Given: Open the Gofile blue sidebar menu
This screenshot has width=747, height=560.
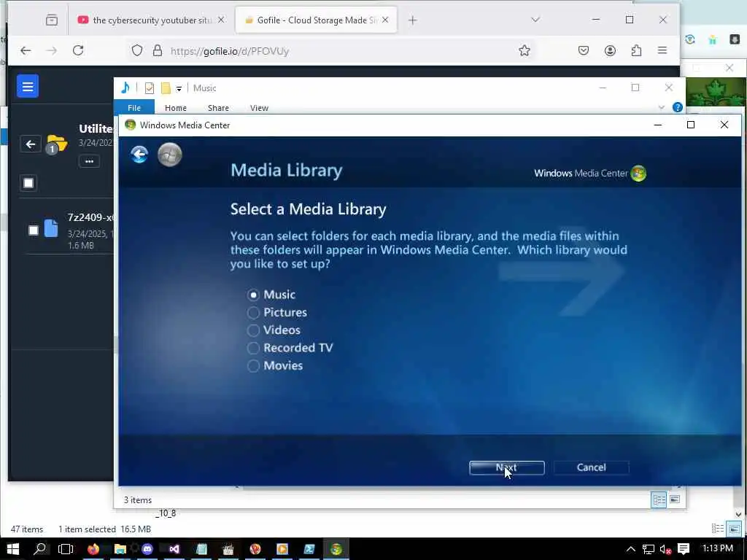Looking at the screenshot, I should (28, 86).
